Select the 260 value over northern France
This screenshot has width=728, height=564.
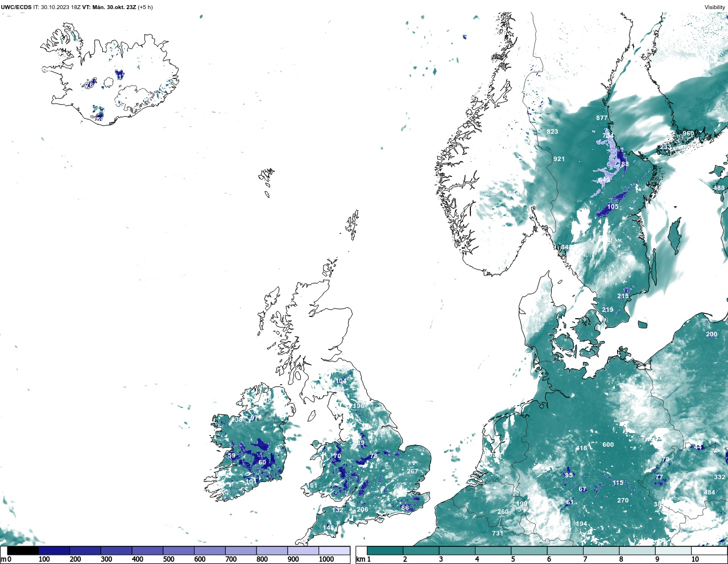coord(503,512)
